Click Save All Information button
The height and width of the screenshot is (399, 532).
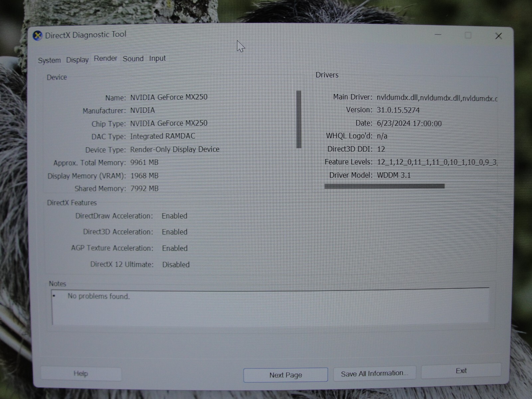pos(374,373)
